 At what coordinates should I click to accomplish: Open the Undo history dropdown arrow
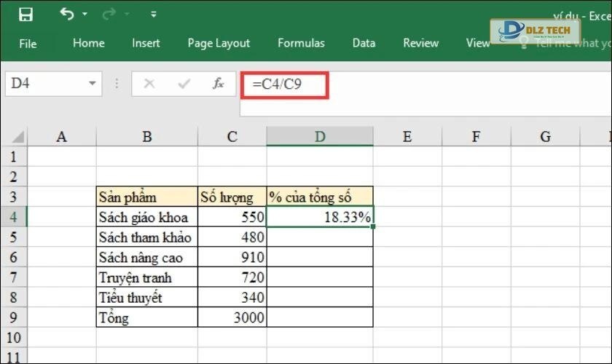(x=85, y=15)
